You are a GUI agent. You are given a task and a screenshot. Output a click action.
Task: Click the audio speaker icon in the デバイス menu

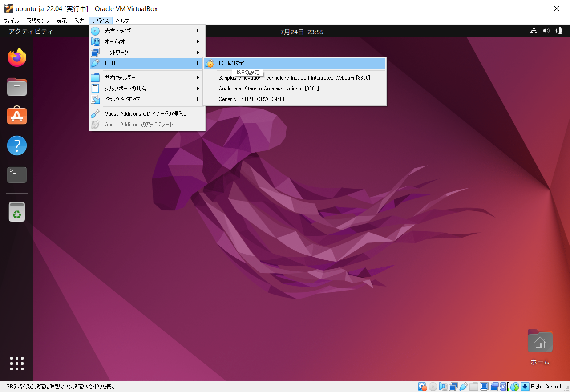[95, 42]
